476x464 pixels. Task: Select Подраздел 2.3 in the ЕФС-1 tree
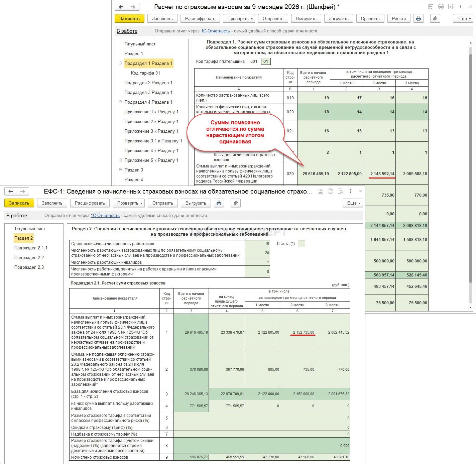29,267
